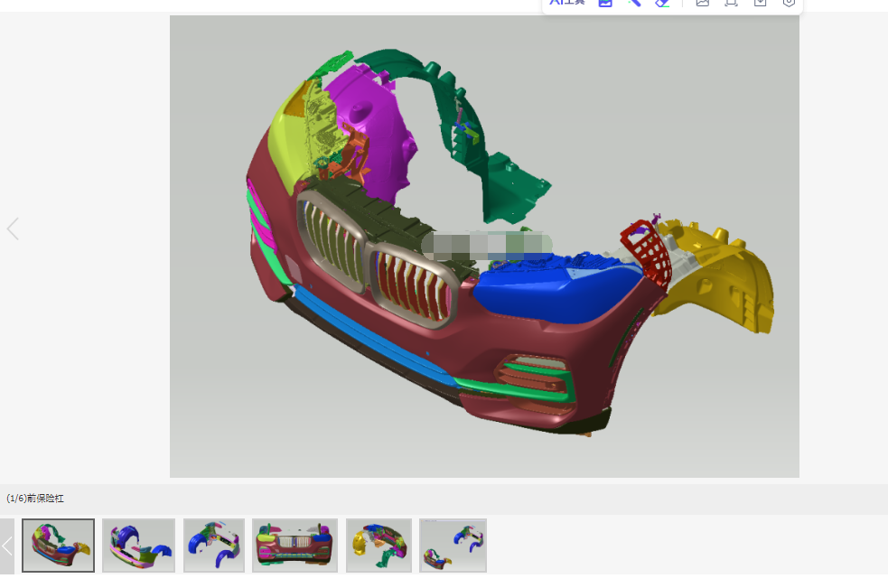Click the download icon in top toolbar
Image resolution: width=888 pixels, height=588 pixels.
(760, 3)
